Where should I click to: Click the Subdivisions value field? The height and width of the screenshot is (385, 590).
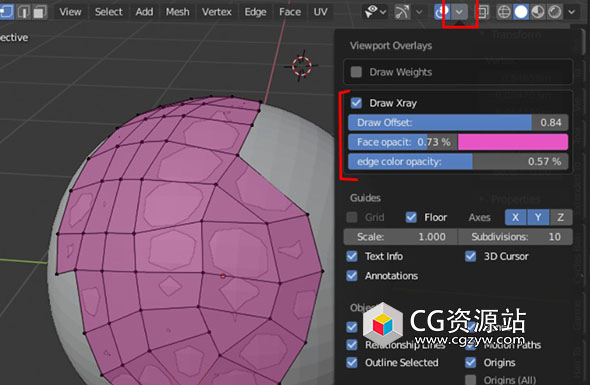tap(515, 237)
